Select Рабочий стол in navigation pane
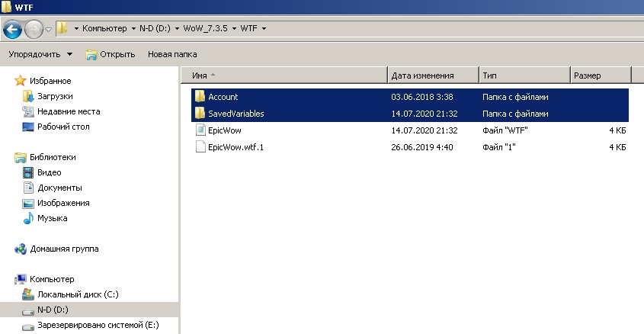The image size is (644, 334). click(63, 127)
